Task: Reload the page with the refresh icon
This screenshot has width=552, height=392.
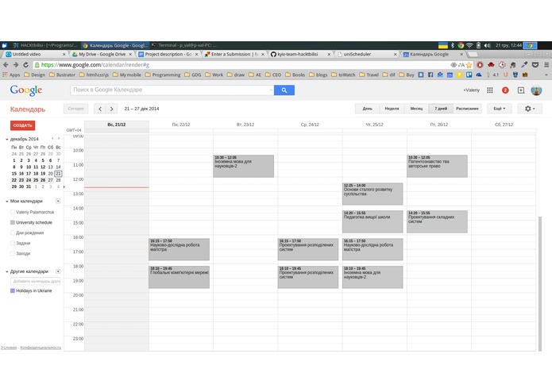Action: click(25, 65)
